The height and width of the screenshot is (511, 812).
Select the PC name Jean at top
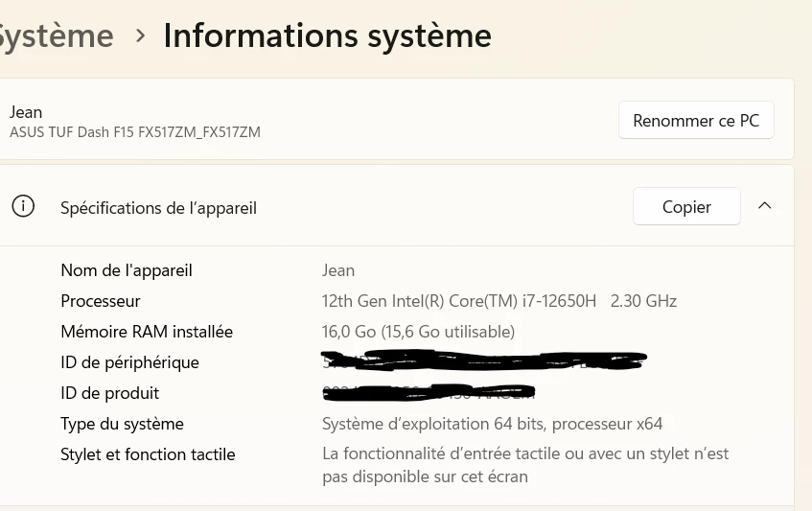[x=26, y=112]
